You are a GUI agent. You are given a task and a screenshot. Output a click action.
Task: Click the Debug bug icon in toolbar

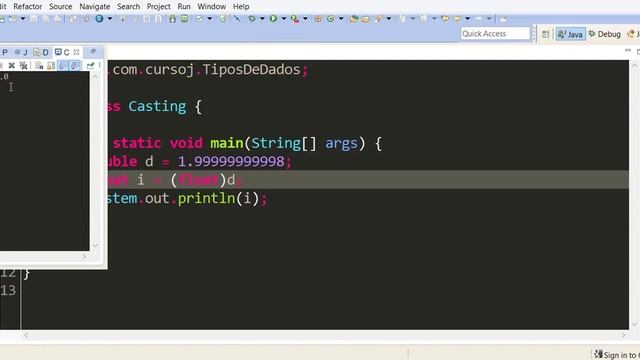point(252,18)
